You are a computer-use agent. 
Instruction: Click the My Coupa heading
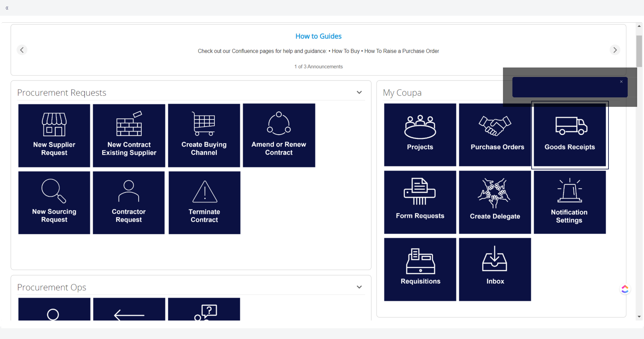pyautogui.click(x=402, y=93)
